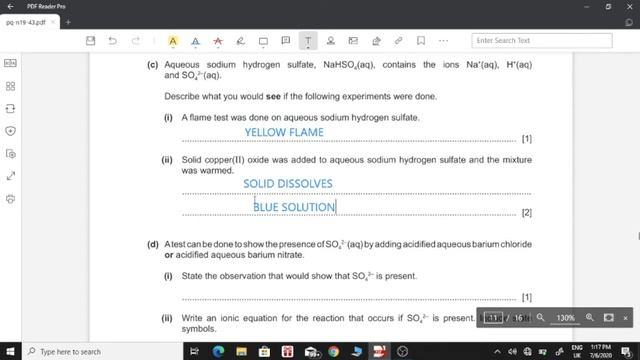Focus the Enter Search Text field
Viewport: 640px width, 360px height.
[x=542, y=40]
